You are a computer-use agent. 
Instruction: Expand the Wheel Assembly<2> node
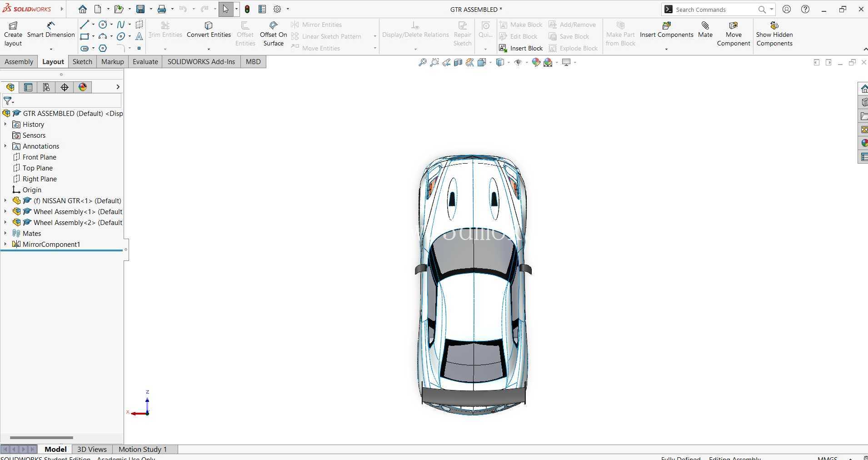click(x=5, y=222)
